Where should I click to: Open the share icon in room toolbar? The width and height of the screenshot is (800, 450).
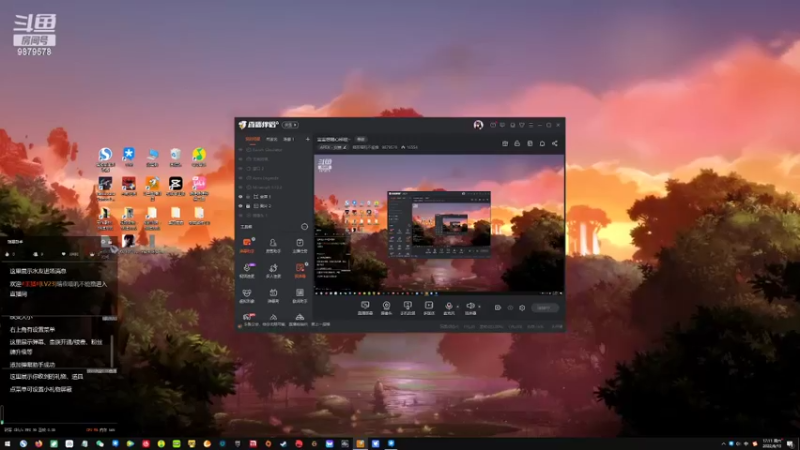tap(555, 143)
